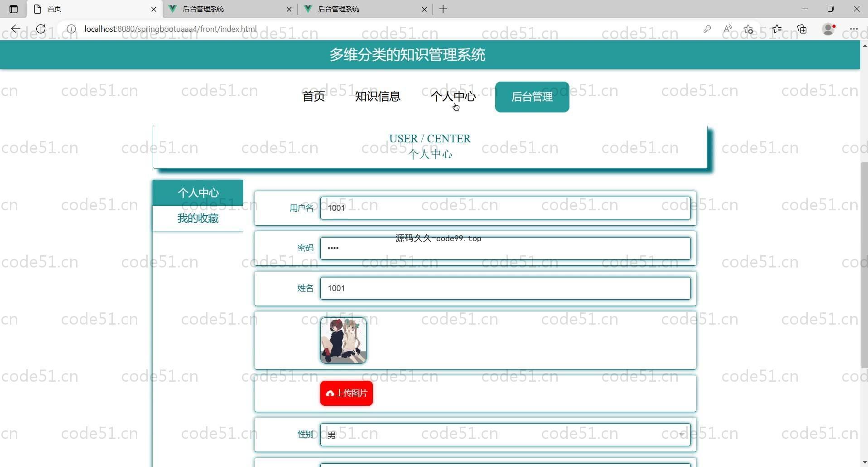Image resolution: width=868 pixels, height=467 pixels.
Task: Click the 性别 label
Action: click(x=305, y=434)
